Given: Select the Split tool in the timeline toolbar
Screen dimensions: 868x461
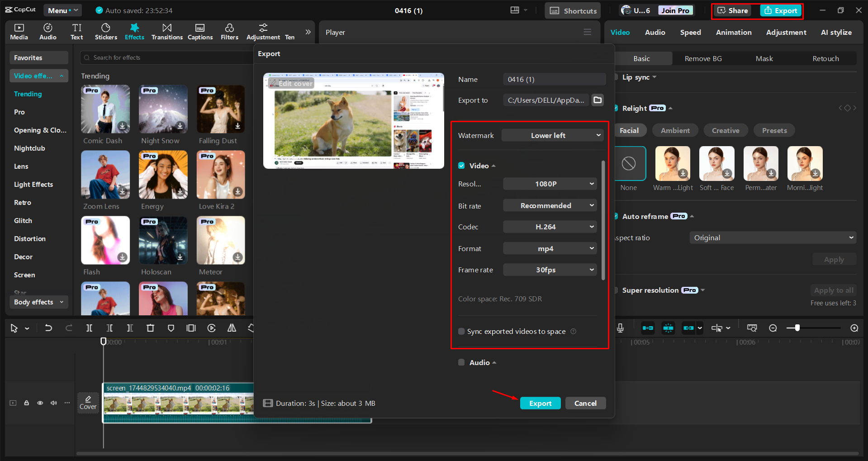Looking at the screenshot, I should pos(89,328).
